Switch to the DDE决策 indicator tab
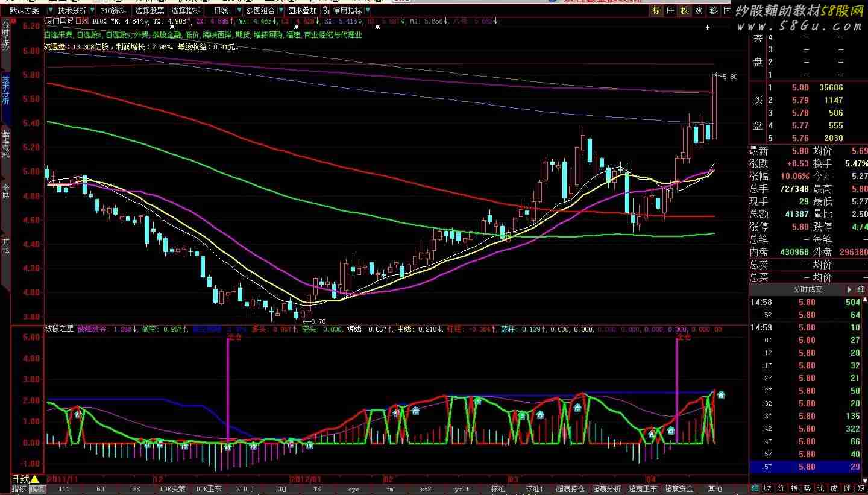This screenshot has height=495, width=868. (172, 489)
